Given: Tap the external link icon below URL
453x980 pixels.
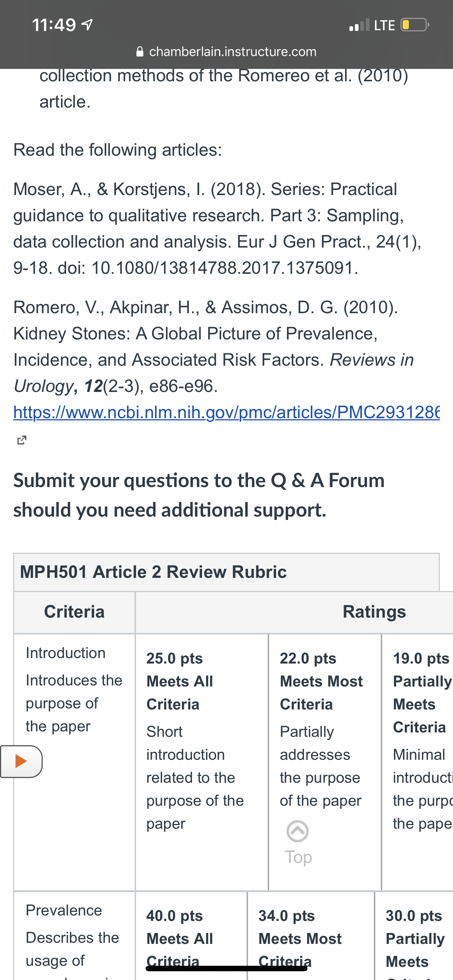Looking at the screenshot, I should coord(22,440).
